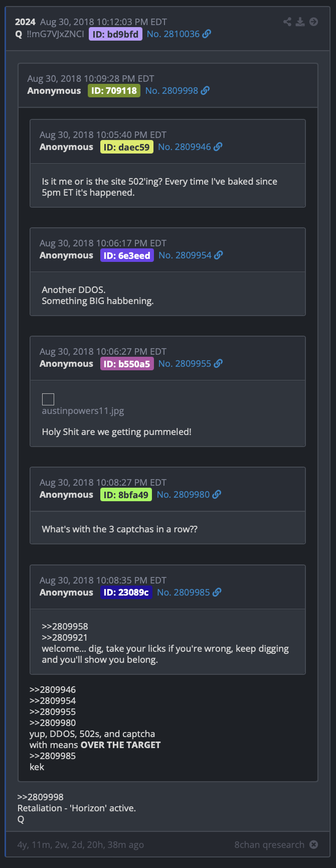This screenshot has height=868, width=336.
Task: Click the share icon at top right
Action: point(287,22)
